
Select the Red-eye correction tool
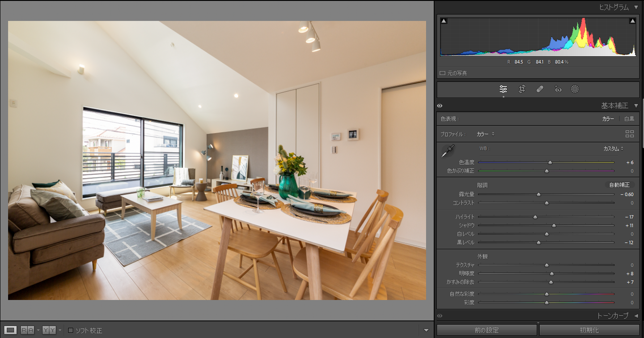coord(558,89)
